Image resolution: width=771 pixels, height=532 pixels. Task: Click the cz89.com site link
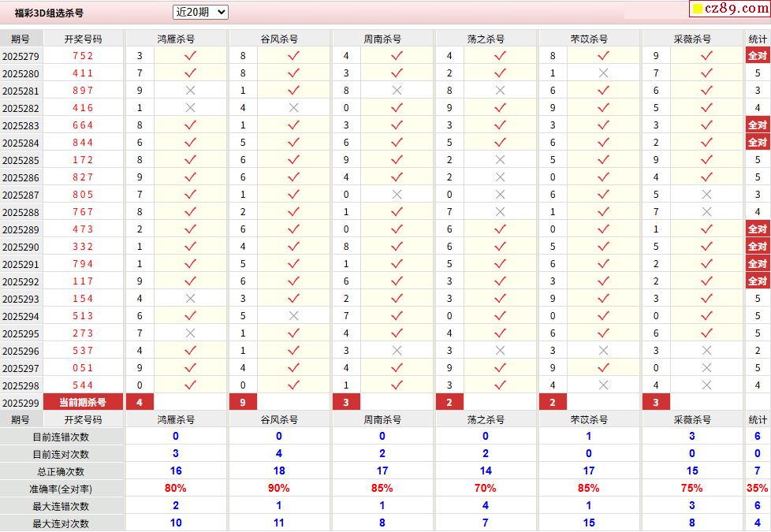pos(736,9)
